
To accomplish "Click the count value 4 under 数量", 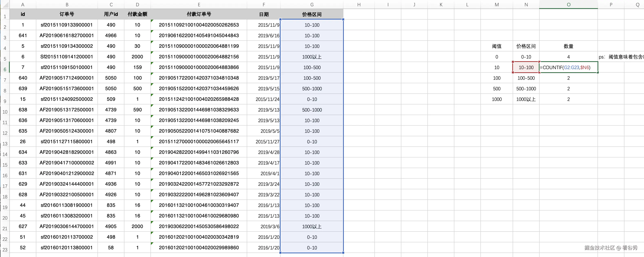I will tap(569, 56).
